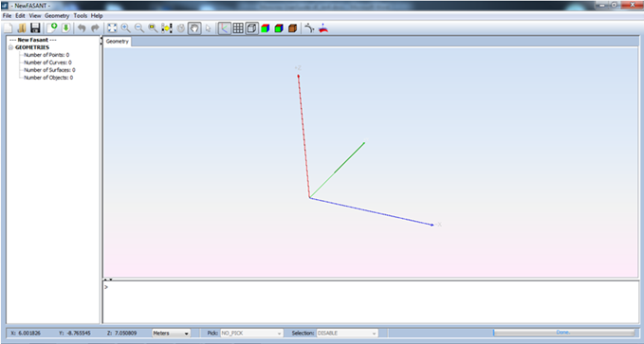Open the Meters units dropdown
Viewport: 644px width, 344px height.
tap(171, 333)
